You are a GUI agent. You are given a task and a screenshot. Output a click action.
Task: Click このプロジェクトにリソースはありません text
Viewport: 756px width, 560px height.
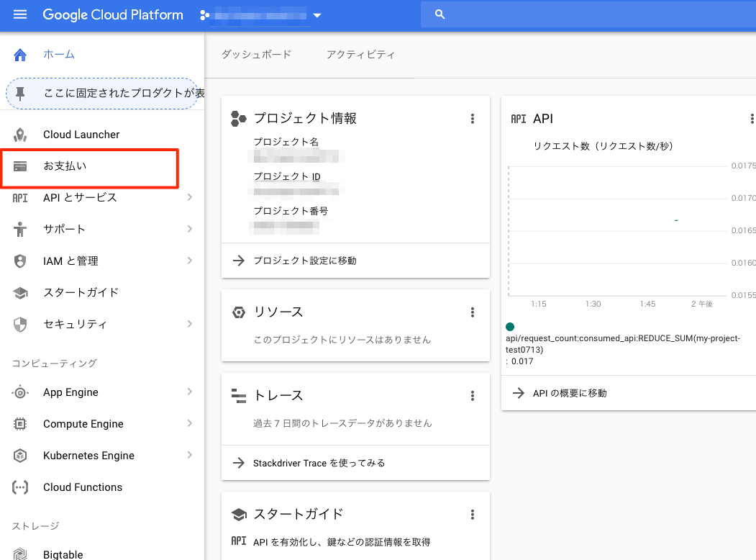[x=342, y=340]
